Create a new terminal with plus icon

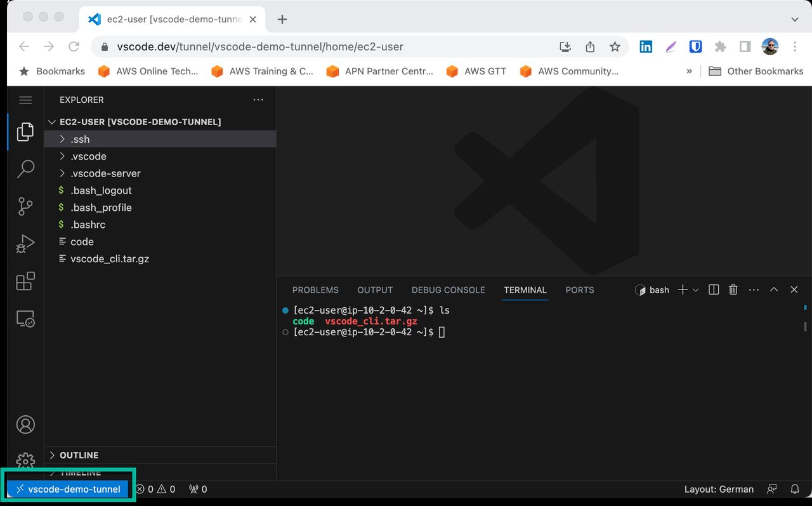pyautogui.click(x=683, y=290)
